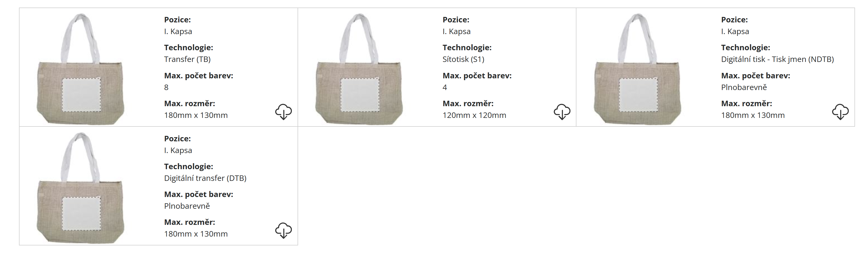Select the Digitální transfer (DTB) technology text
Screen dimensions: 868x254
(x=205, y=178)
